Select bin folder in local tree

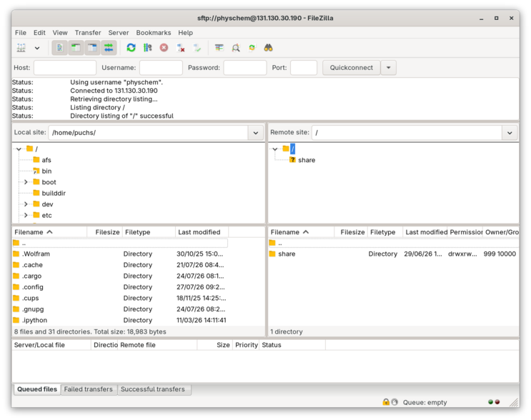tap(46, 171)
